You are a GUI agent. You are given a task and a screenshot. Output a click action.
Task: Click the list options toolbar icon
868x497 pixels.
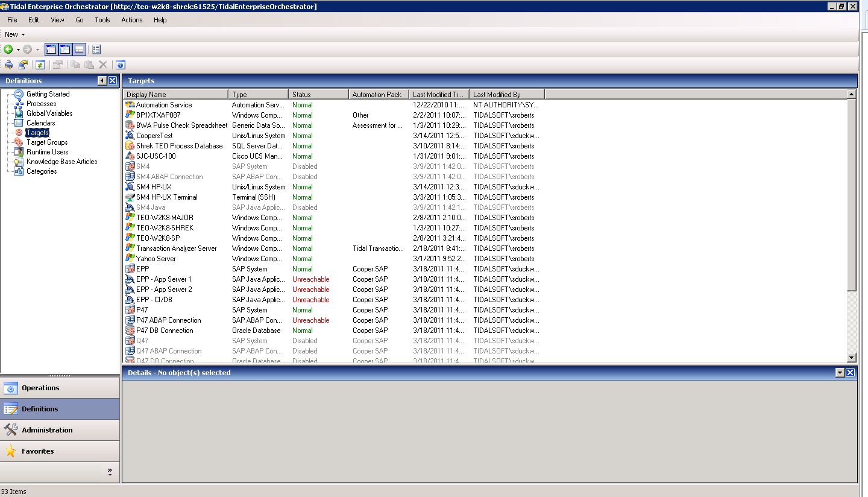pyautogui.click(x=96, y=49)
